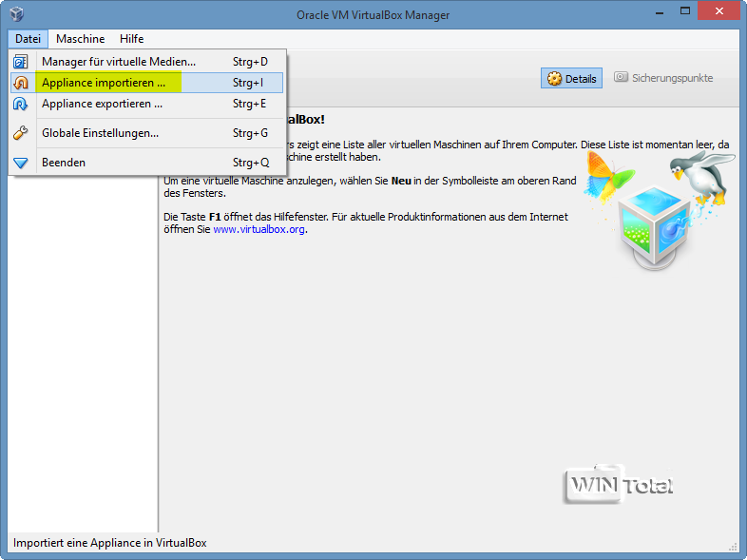Click the wrench icon for global settings
This screenshot has height=560, width=747.
[x=21, y=133]
